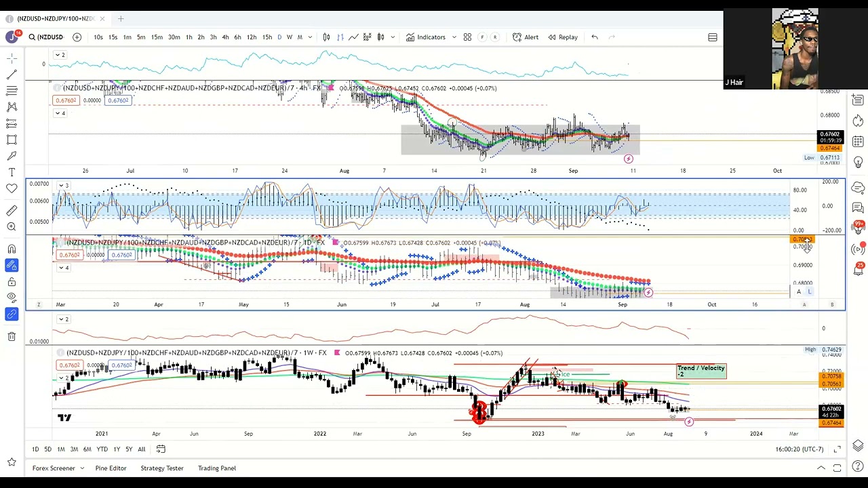Select the W weekly timeframe
The height and width of the screenshot is (488, 868).
[x=290, y=37]
